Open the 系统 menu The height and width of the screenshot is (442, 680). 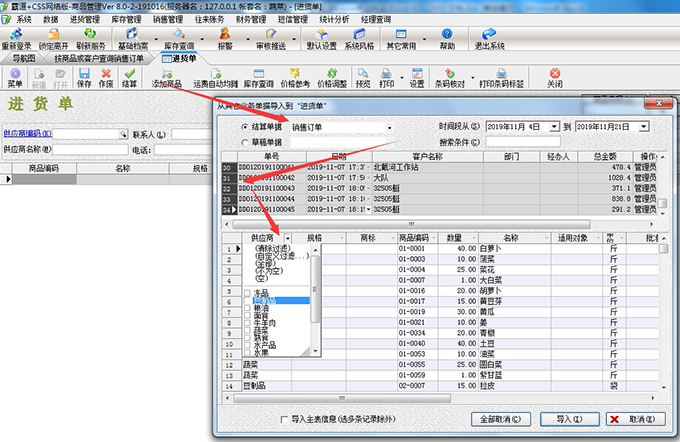point(24,20)
